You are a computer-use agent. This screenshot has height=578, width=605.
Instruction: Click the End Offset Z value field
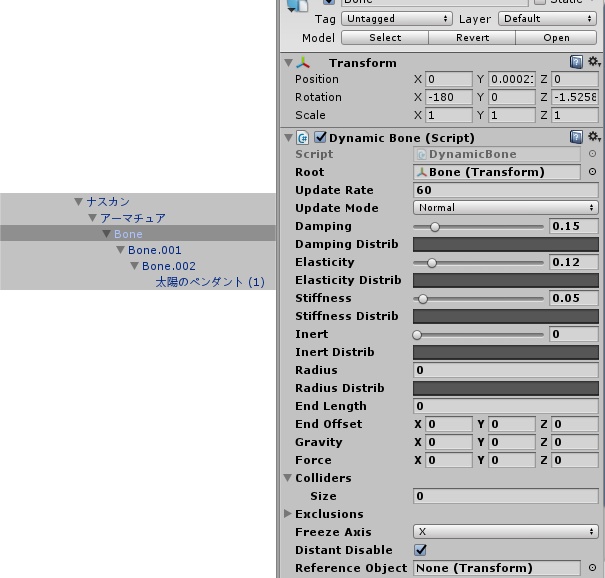pyautogui.click(x=575, y=424)
